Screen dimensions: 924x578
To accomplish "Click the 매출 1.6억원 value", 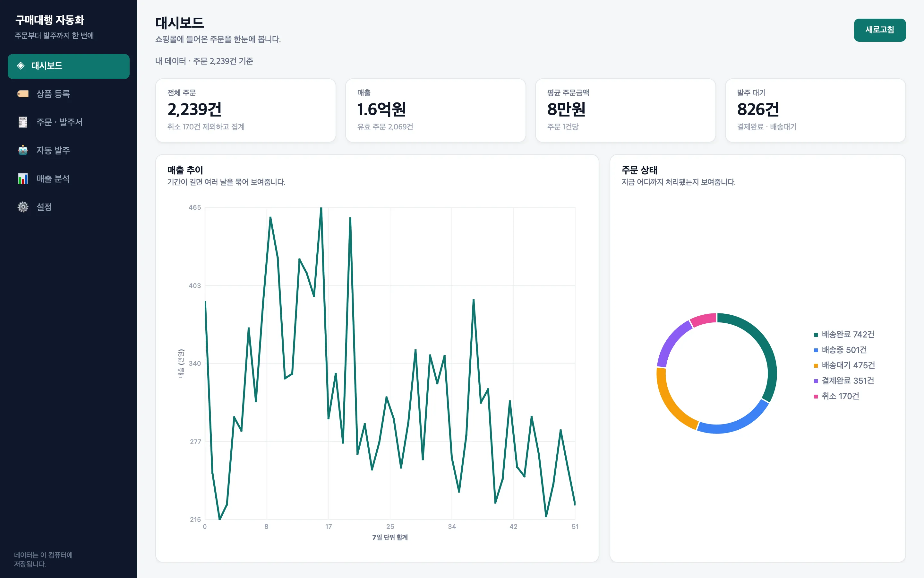I will click(381, 110).
